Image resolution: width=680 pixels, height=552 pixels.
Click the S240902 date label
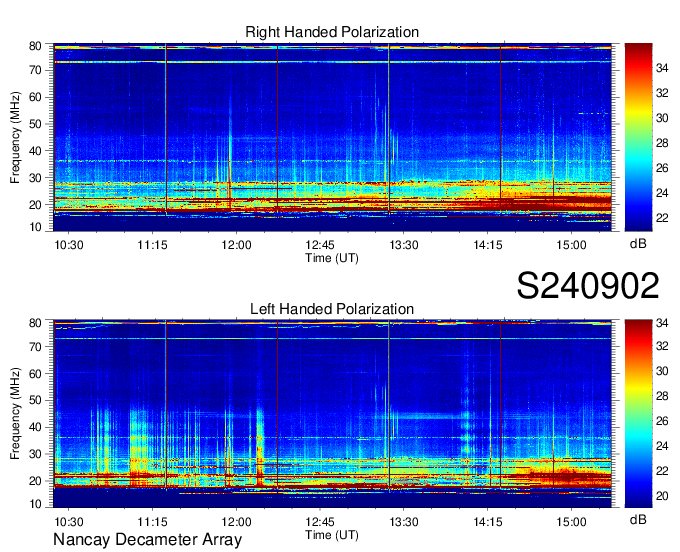[x=588, y=285]
